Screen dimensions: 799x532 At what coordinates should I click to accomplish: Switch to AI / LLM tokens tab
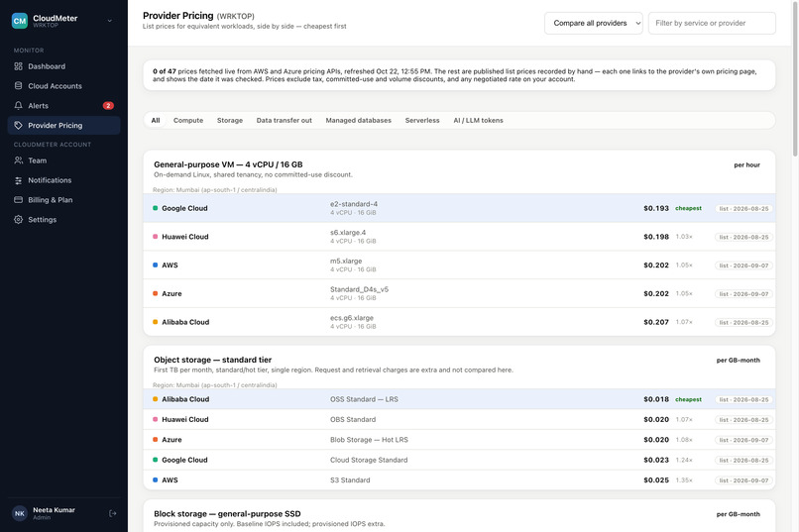[478, 120]
